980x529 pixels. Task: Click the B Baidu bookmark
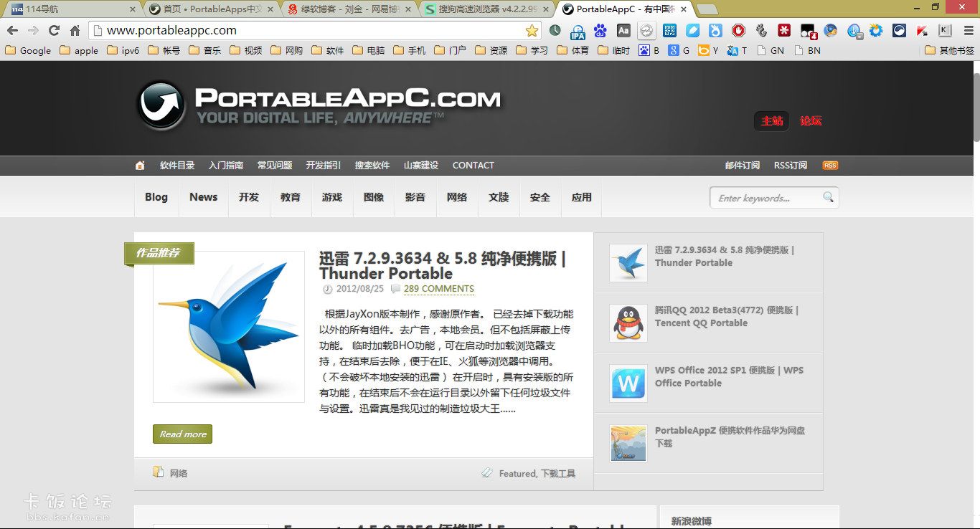click(649, 51)
